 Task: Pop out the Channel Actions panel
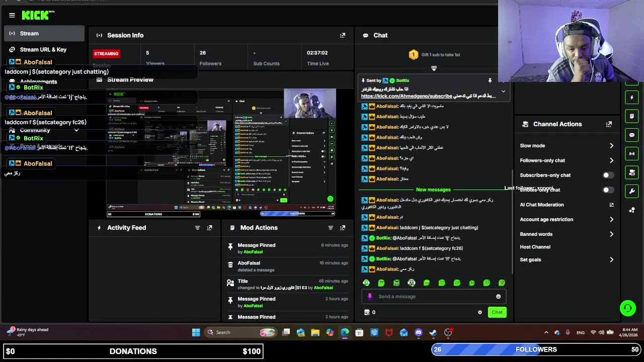pos(609,124)
